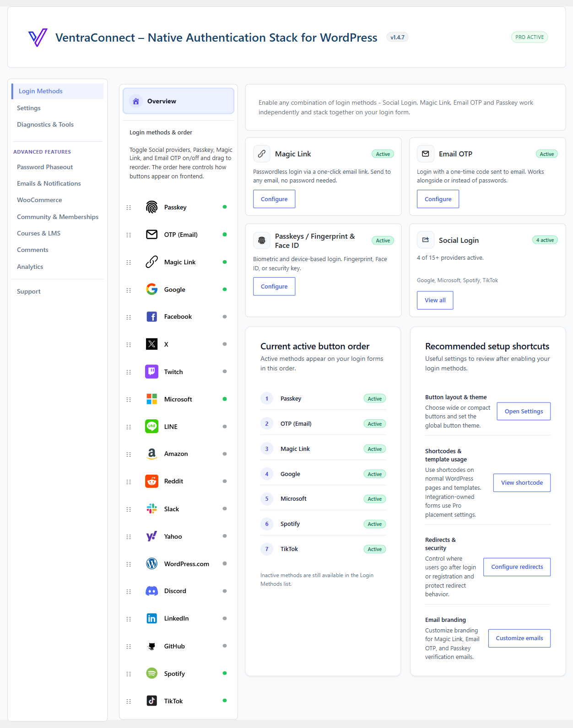Image resolution: width=573 pixels, height=728 pixels.
Task: Grab the Passkey row drag handle
Action: (129, 208)
